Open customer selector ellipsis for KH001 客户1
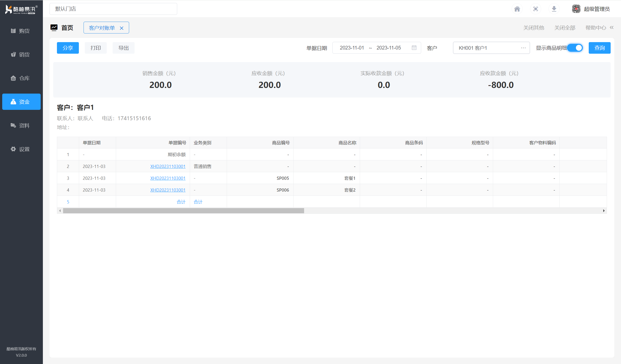 [523, 48]
